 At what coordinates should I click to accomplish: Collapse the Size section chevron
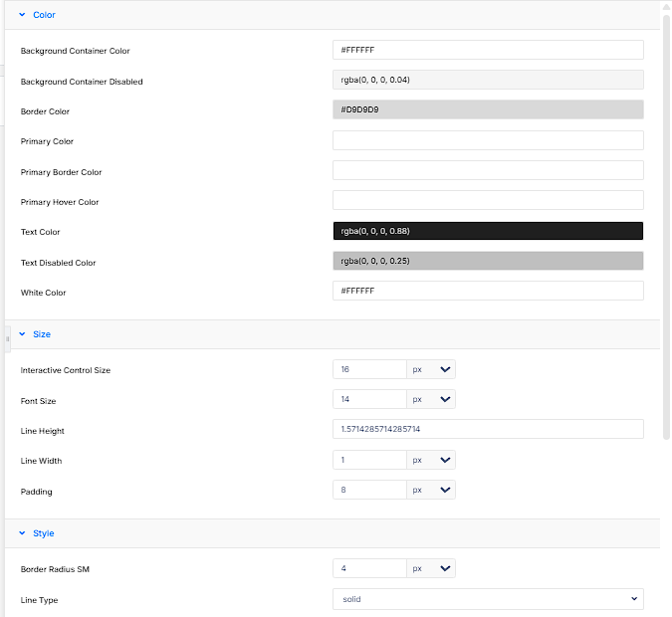(22, 333)
